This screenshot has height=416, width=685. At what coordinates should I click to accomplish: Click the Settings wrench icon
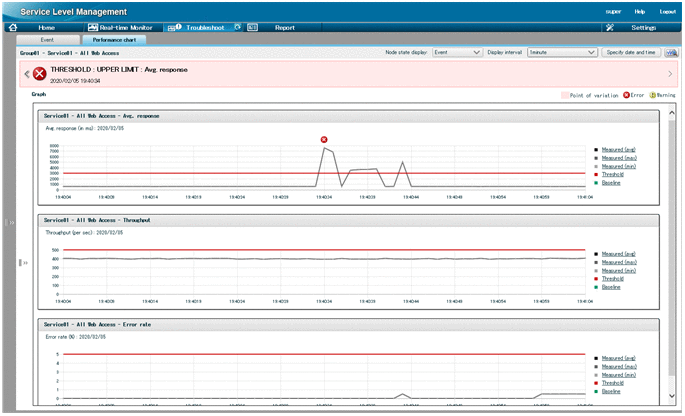609,27
